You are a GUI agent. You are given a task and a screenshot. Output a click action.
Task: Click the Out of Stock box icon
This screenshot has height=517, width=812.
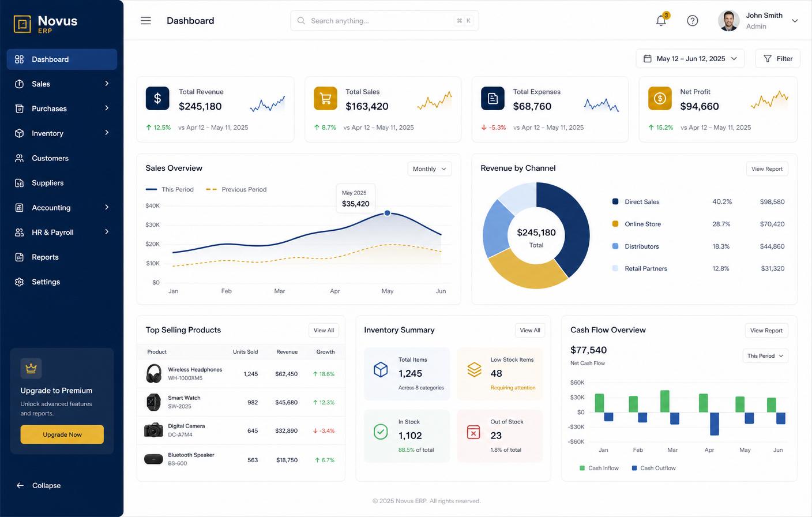coord(473,432)
